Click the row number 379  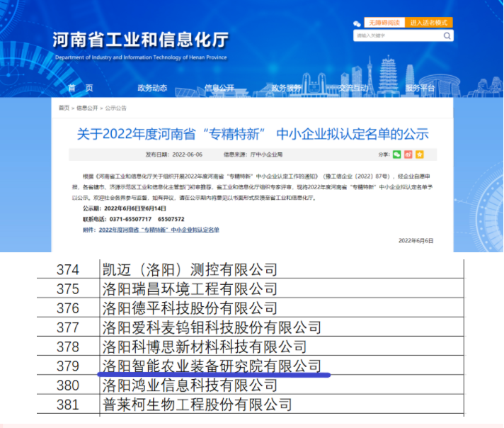68,366
